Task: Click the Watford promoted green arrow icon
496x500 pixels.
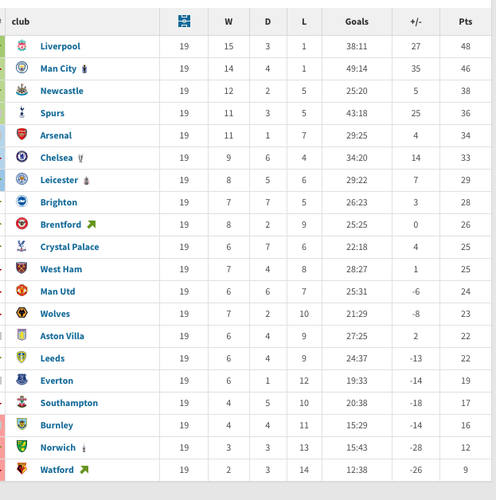Action: (84, 469)
